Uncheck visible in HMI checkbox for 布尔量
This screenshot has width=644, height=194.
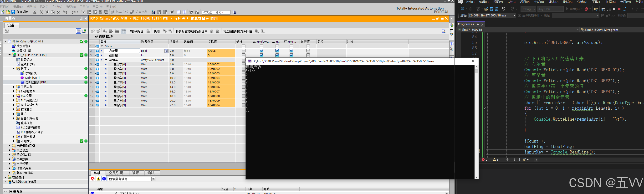click(x=291, y=51)
